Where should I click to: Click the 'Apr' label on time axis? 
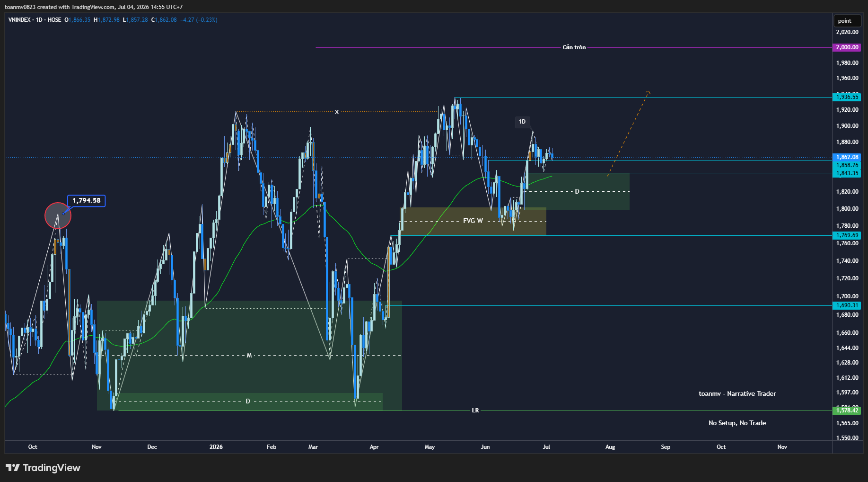(x=374, y=447)
